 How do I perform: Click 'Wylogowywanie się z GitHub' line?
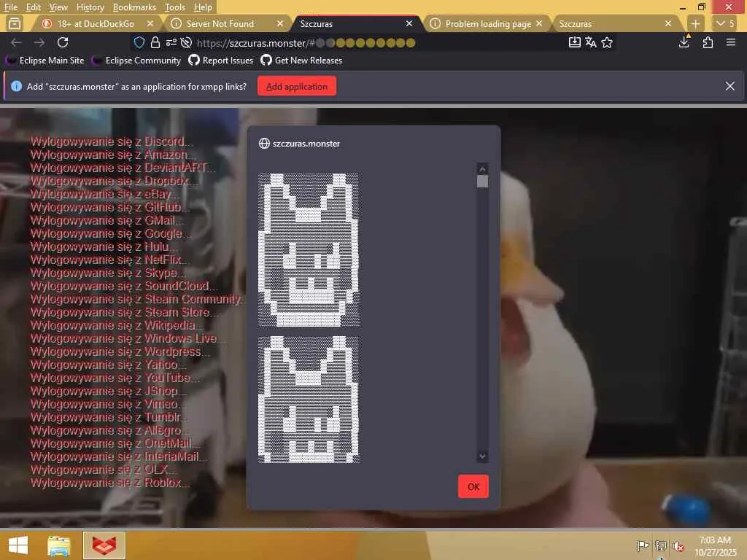click(110, 207)
